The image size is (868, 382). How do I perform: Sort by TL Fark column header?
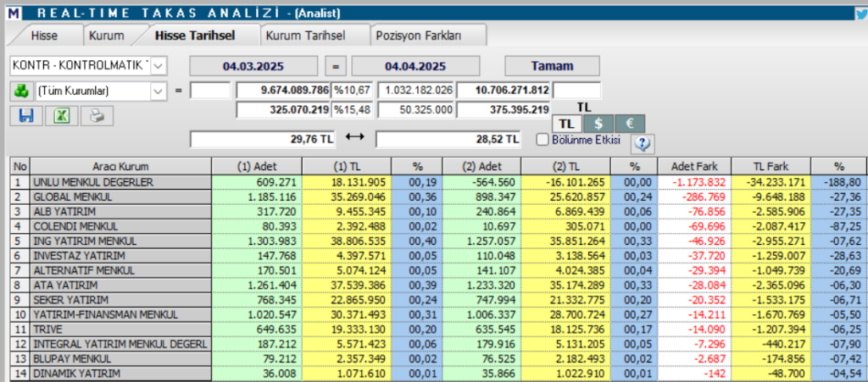coord(771,166)
